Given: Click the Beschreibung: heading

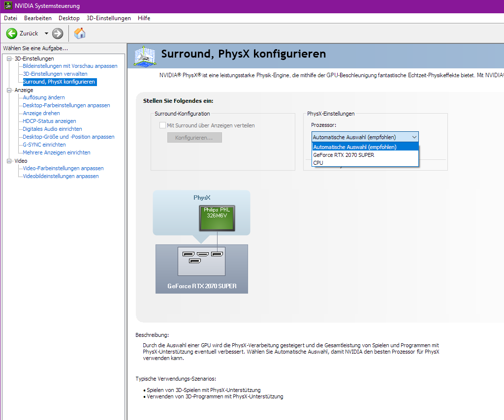Looking at the screenshot, I should pos(152,335).
